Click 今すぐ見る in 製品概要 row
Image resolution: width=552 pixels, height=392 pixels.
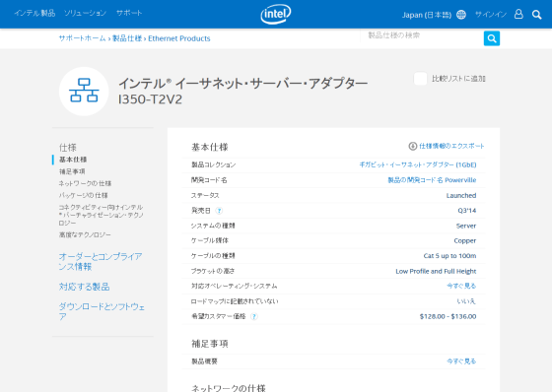[x=461, y=361]
